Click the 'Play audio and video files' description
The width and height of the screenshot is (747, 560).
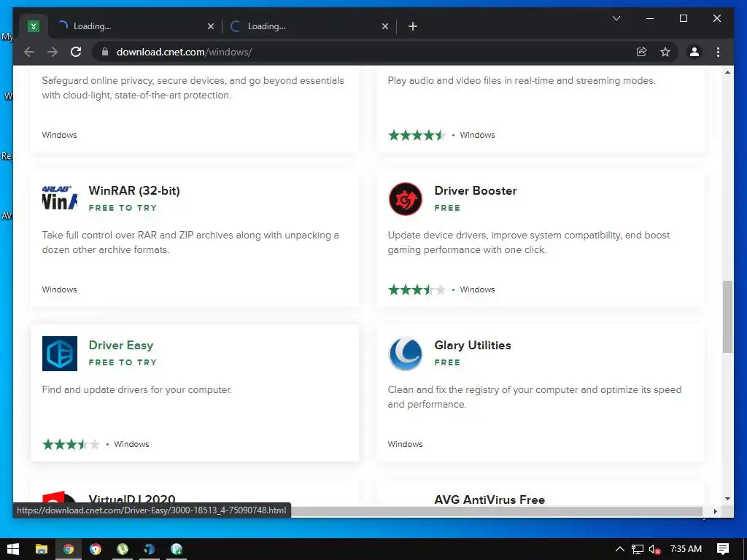(522, 80)
